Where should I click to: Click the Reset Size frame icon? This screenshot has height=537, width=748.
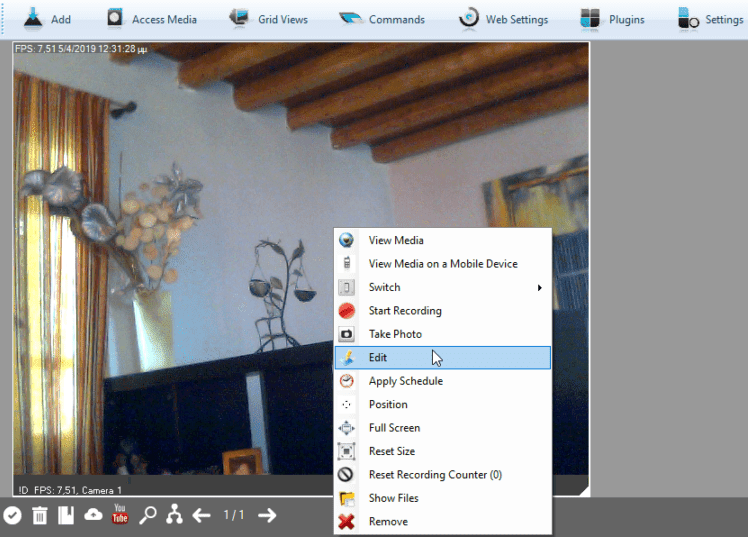point(346,451)
